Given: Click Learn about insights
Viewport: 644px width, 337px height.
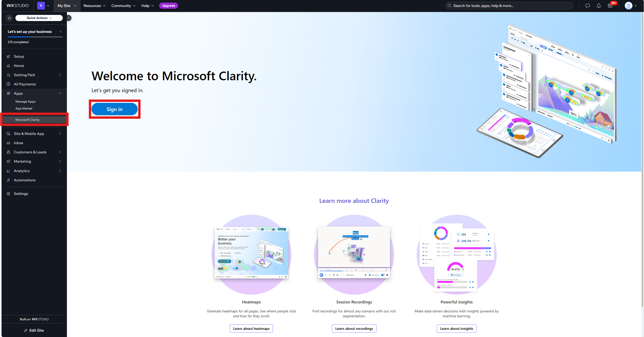Looking at the screenshot, I should coord(457,329).
